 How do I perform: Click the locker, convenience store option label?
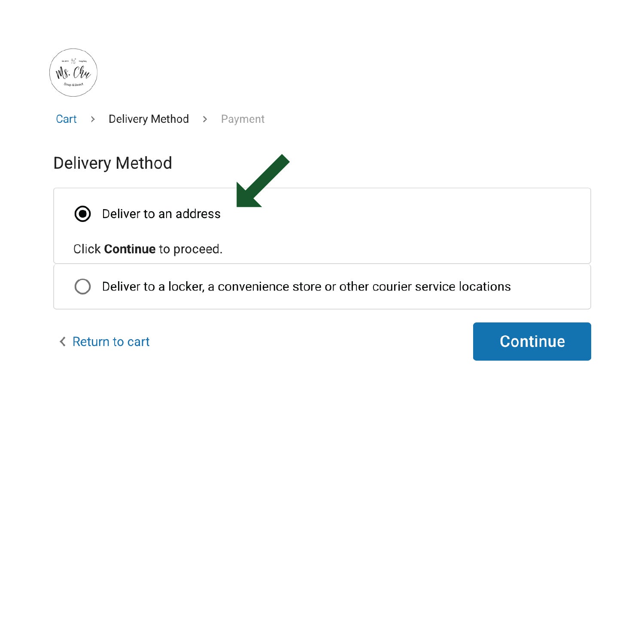tap(307, 286)
